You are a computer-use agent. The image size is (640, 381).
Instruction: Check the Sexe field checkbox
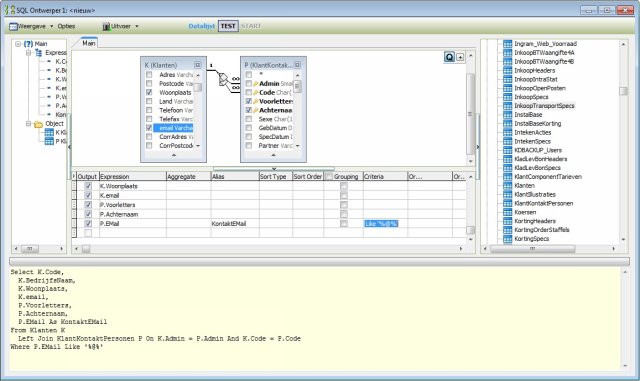[x=249, y=119]
